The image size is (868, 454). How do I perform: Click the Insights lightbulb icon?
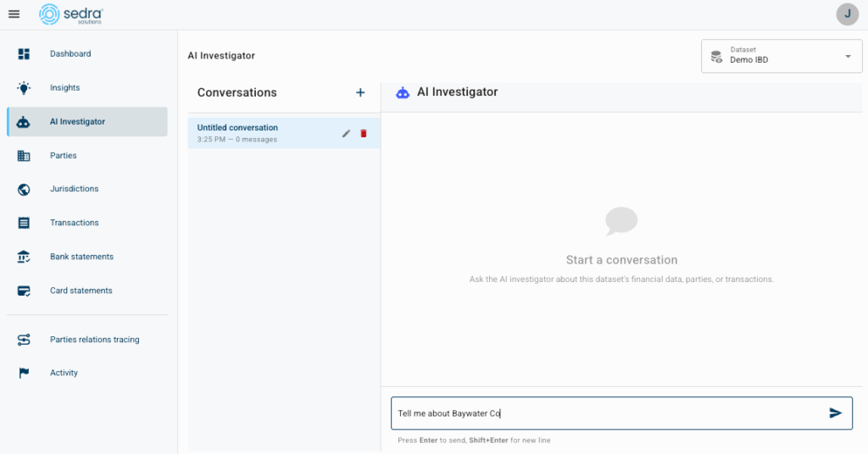coord(24,88)
